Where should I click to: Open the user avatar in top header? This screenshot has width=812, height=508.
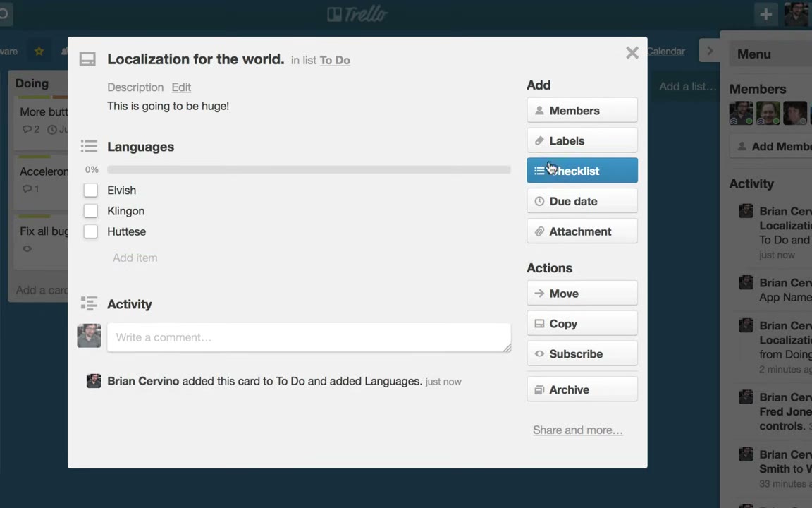796,14
